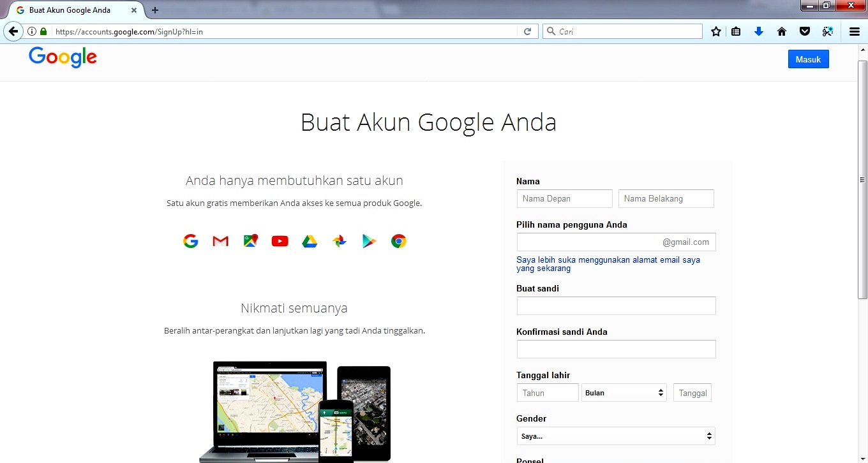Image resolution: width=868 pixels, height=463 pixels.
Task: Select the Google Play icon
Action: tap(369, 241)
